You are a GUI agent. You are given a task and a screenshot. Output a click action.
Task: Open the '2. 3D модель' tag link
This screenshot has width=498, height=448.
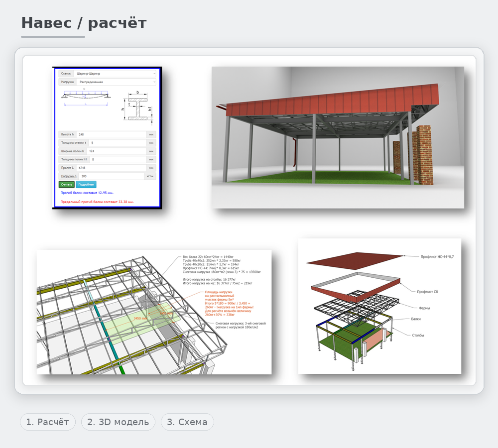(118, 422)
